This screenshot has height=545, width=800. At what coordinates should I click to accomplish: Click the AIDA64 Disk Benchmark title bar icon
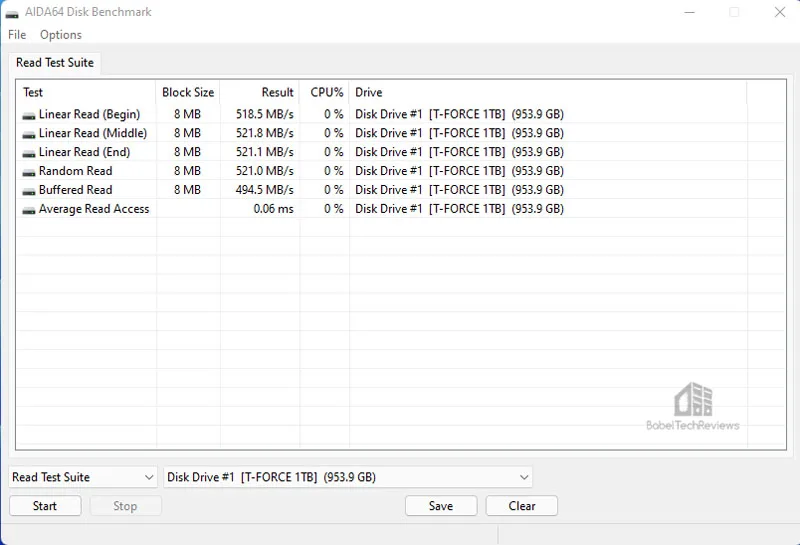coord(12,13)
